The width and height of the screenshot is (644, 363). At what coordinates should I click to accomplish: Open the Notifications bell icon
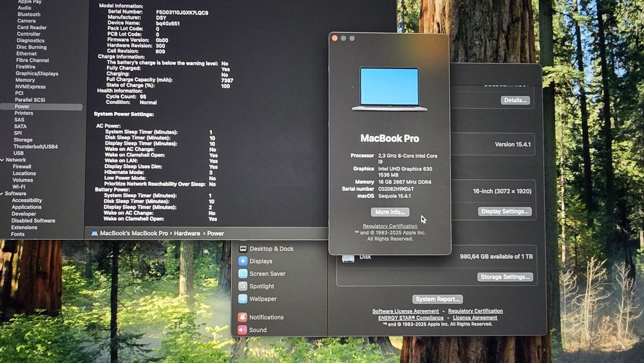click(243, 317)
